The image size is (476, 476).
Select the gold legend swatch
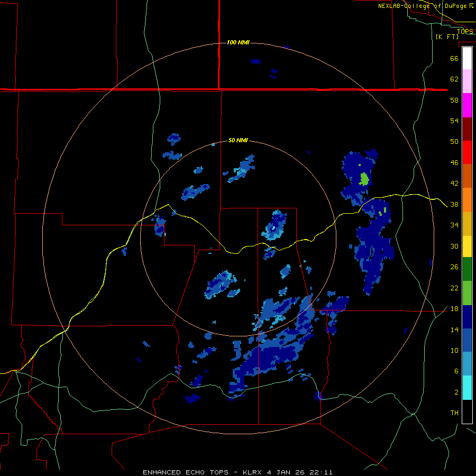pyautogui.click(x=467, y=224)
